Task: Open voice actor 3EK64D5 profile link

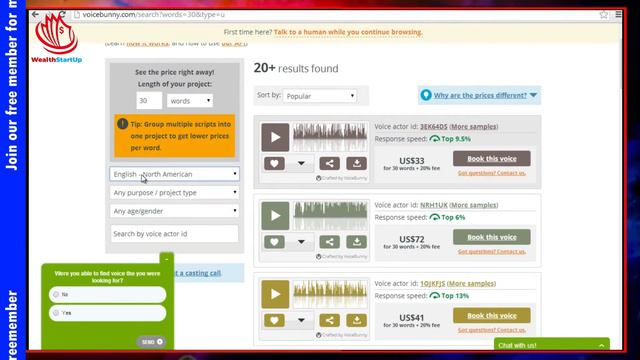Action: 433,127
